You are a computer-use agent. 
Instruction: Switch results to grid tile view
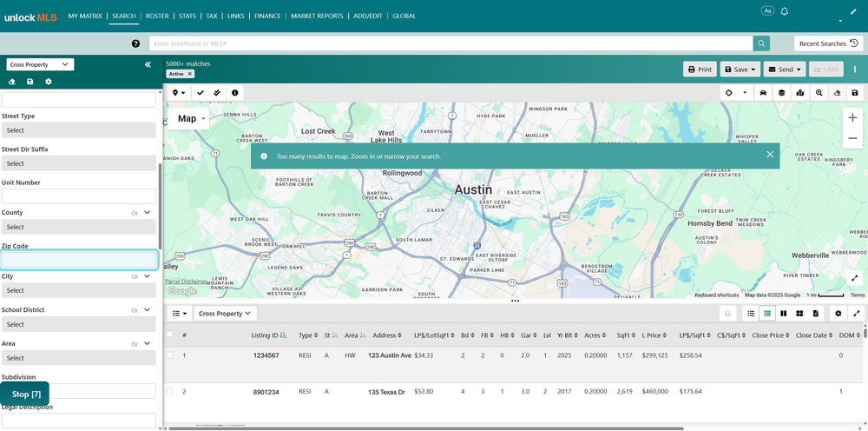[799, 314]
